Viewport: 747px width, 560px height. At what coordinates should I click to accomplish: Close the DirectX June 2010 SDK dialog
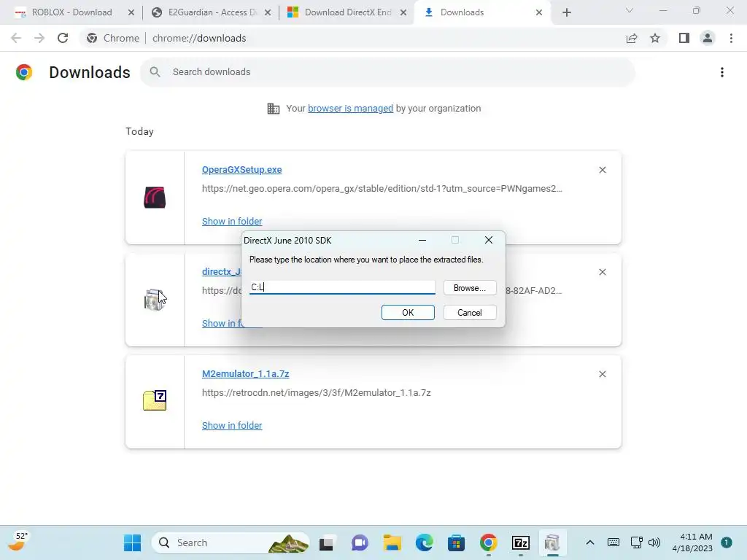click(x=488, y=240)
